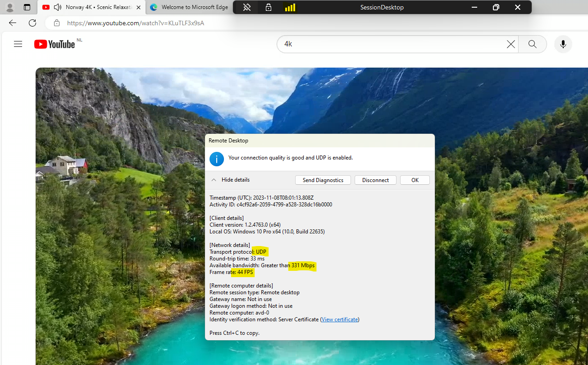Image resolution: width=588 pixels, height=365 pixels.
Task: Go back with the browser back arrow
Action: click(x=12, y=23)
